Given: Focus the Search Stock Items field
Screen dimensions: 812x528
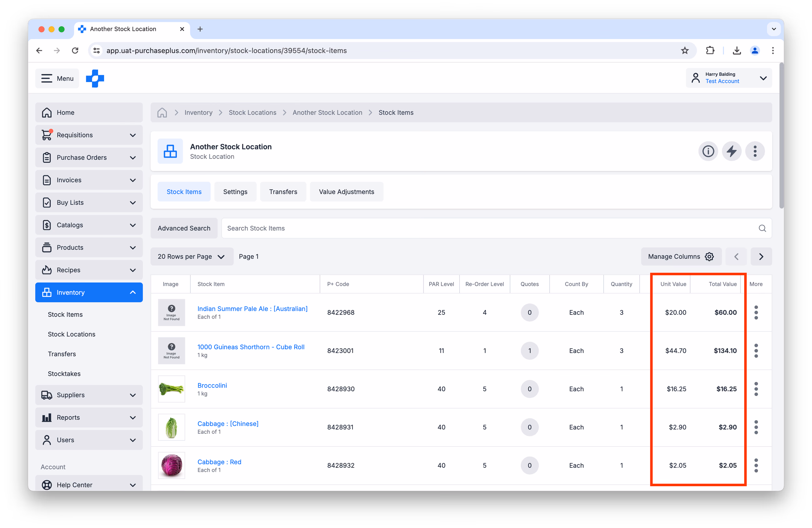Looking at the screenshot, I should pos(496,228).
